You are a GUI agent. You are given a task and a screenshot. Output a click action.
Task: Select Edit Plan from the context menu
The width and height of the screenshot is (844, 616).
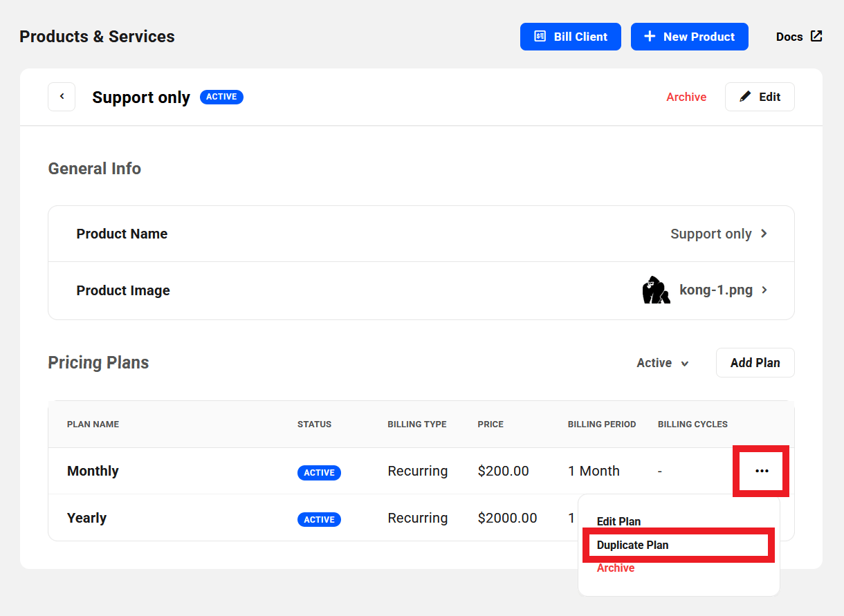[x=618, y=522]
